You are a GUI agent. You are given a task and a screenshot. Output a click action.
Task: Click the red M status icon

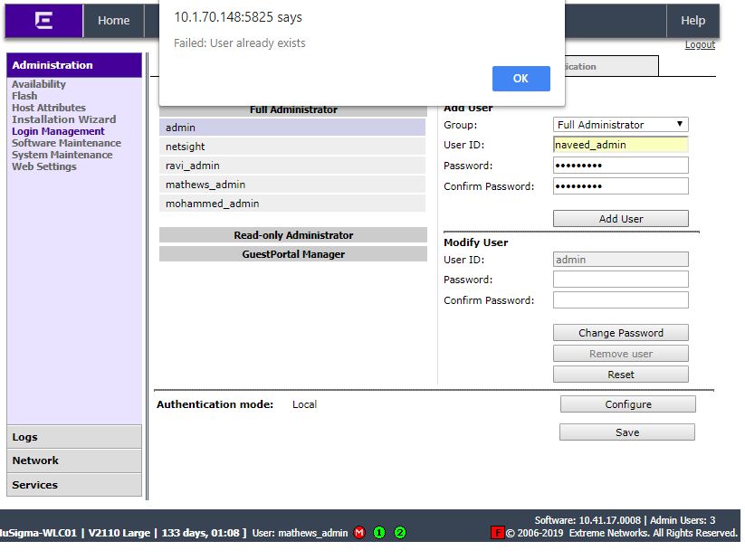[359, 533]
